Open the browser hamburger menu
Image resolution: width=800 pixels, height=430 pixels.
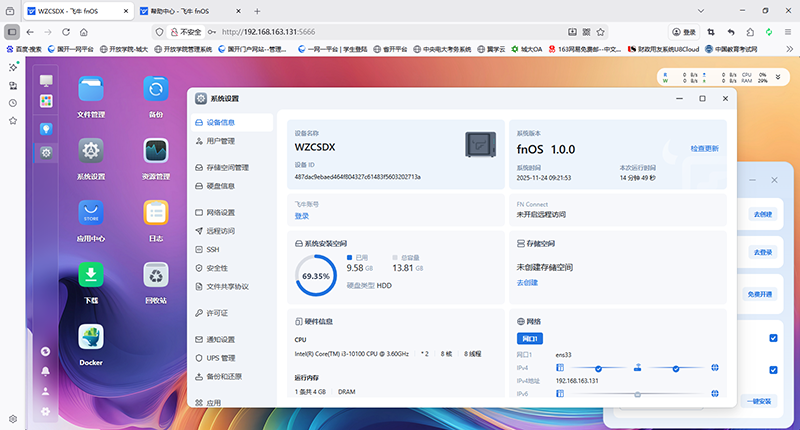click(x=788, y=32)
